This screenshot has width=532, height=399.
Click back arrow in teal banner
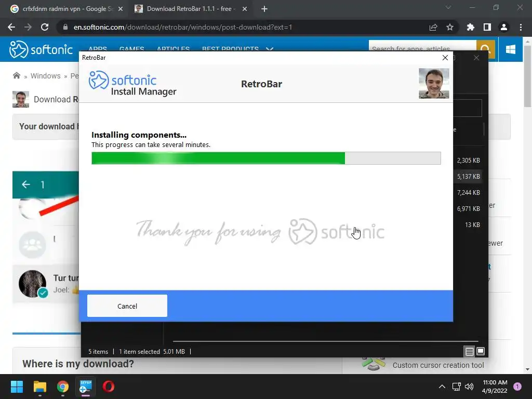coord(26,184)
